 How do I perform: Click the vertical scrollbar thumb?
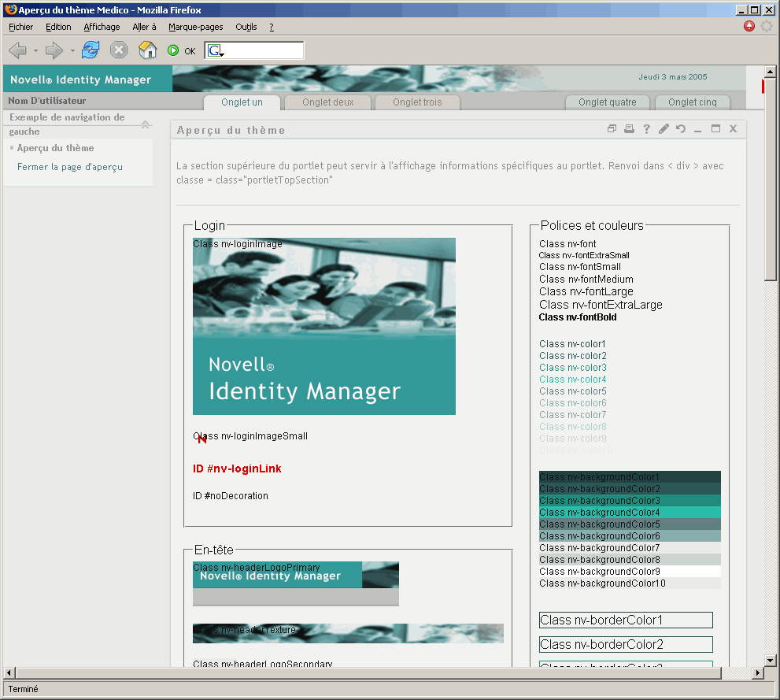click(770, 180)
